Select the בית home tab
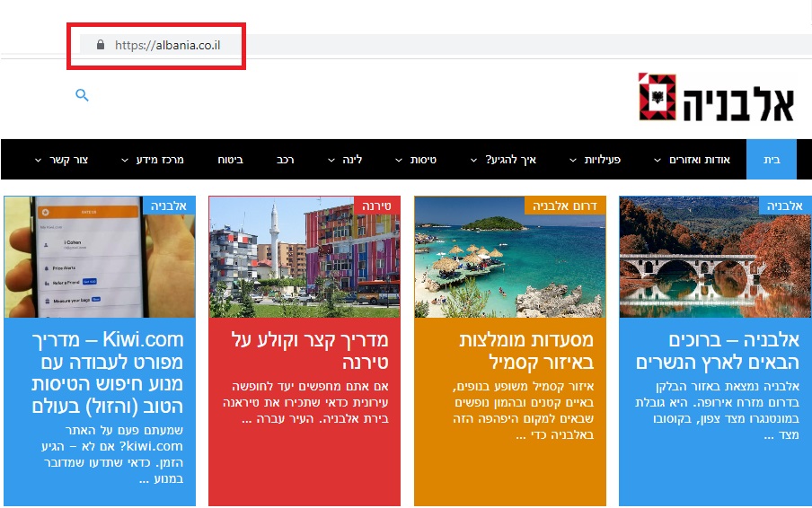The width and height of the screenshot is (812, 508). click(x=772, y=160)
